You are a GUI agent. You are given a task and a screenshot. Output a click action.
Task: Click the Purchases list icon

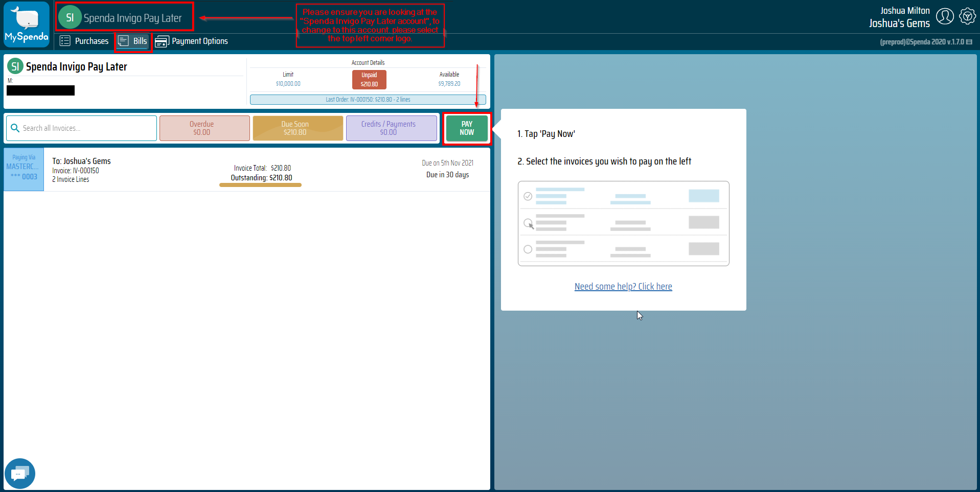click(65, 41)
